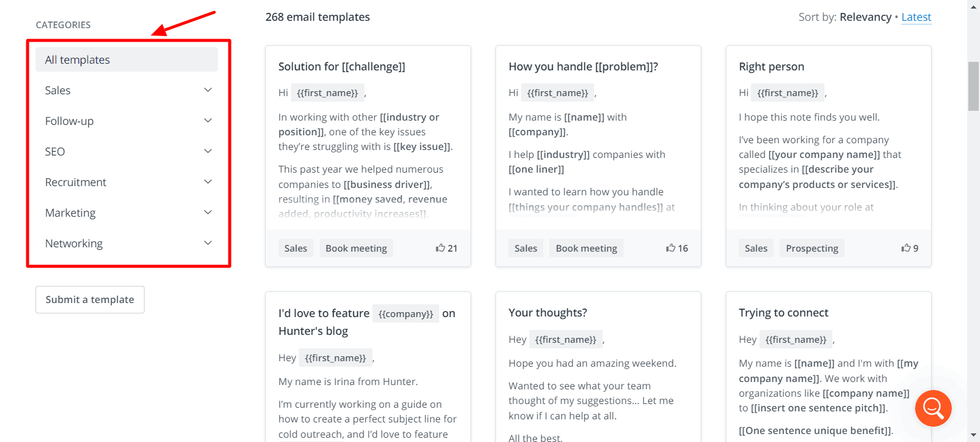
Task: Click the Prospecting tag on Right person
Action: 812,248
